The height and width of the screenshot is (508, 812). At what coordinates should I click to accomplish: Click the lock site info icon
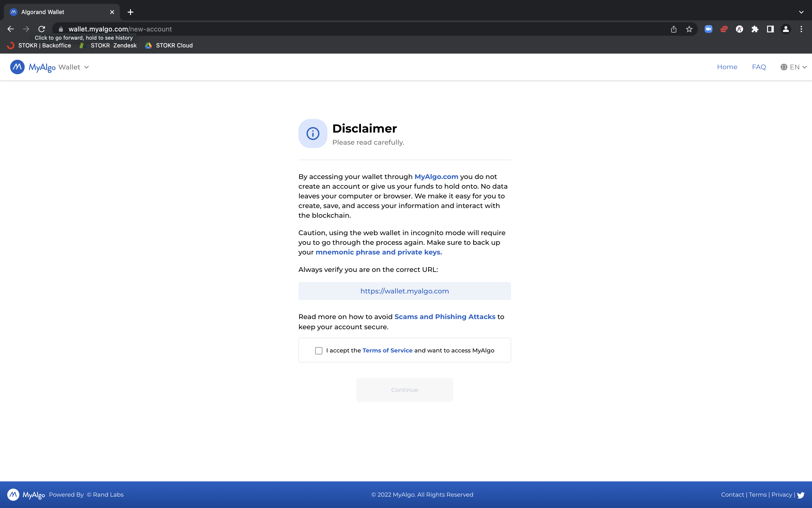[61, 29]
